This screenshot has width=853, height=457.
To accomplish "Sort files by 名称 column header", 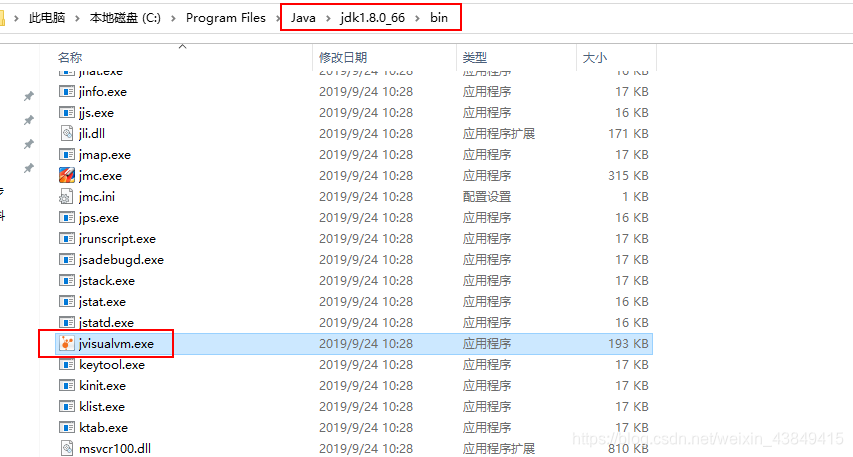I will click(x=70, y=57).
